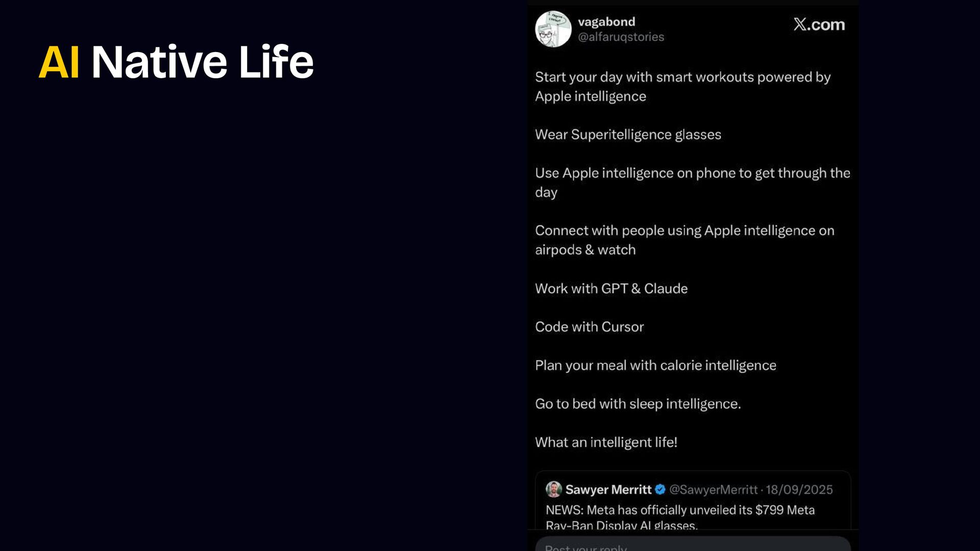
Task: Click the "Start your day with smart workouts" line
Action: pos(682,78)
